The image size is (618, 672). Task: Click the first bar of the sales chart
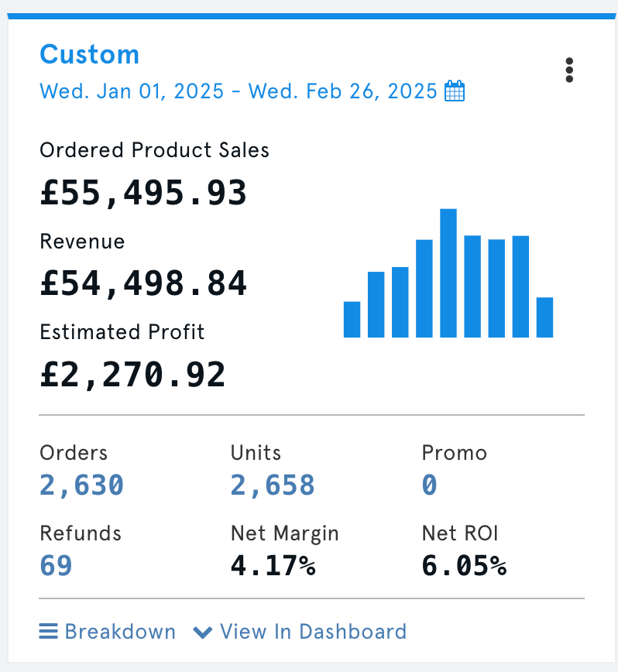point(352,317)
